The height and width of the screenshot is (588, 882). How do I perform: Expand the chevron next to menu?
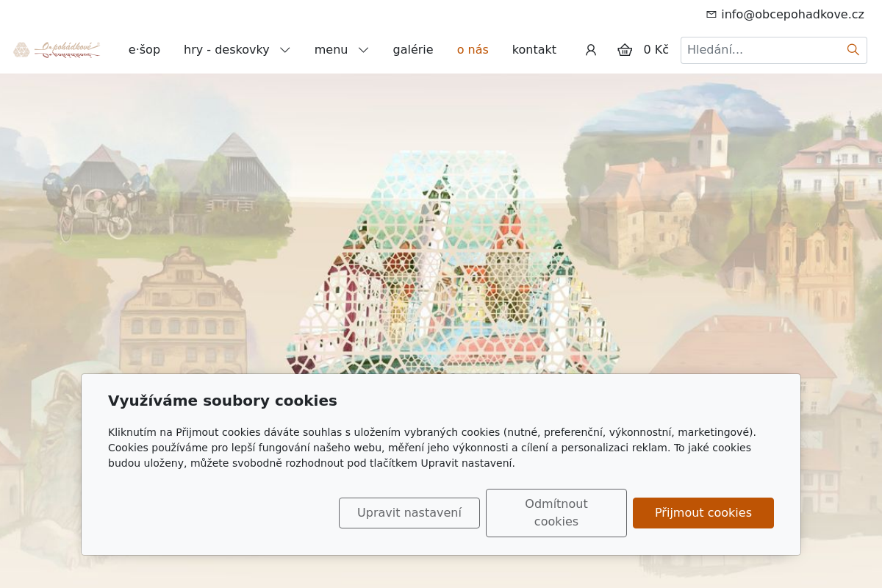(363, 50)
